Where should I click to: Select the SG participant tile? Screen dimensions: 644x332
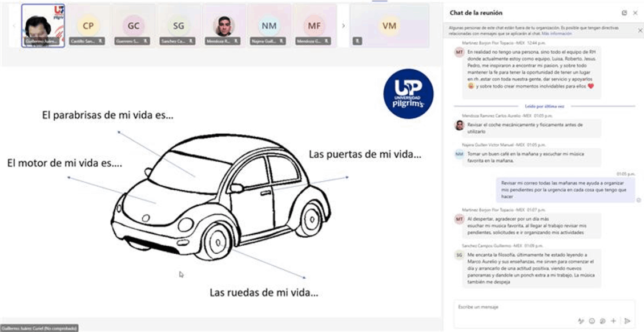(x=179, y=26)
